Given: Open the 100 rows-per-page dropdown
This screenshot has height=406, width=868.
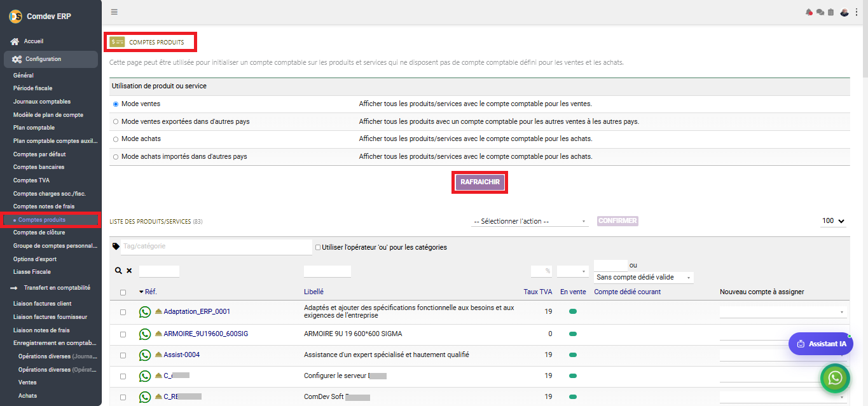Looking at the screenshot, I should click(833, 221).
